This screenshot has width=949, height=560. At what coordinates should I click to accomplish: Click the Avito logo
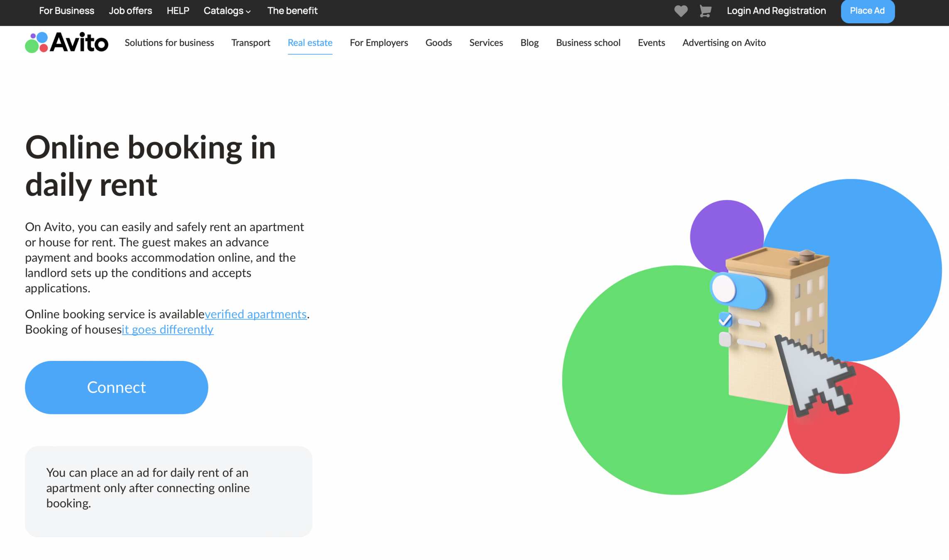click(x=66, y=42)
